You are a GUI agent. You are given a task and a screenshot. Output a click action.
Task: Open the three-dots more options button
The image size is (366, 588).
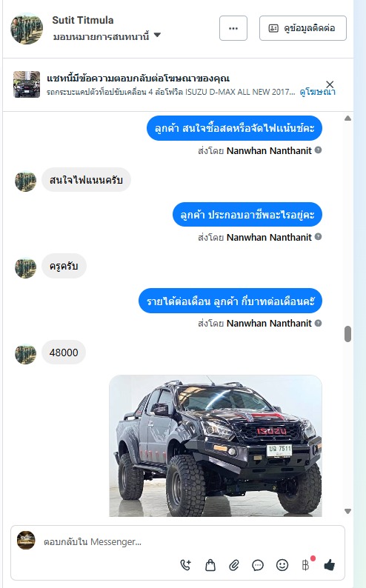233,28
